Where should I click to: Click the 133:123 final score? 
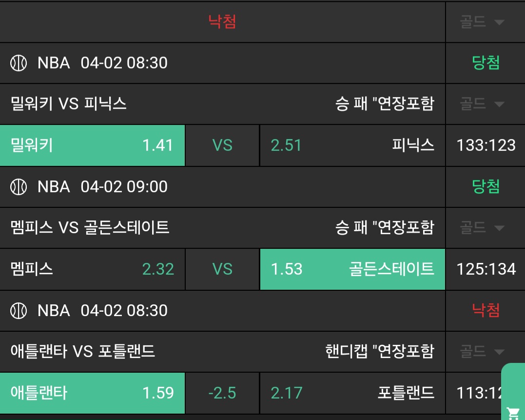pos(486,145)
